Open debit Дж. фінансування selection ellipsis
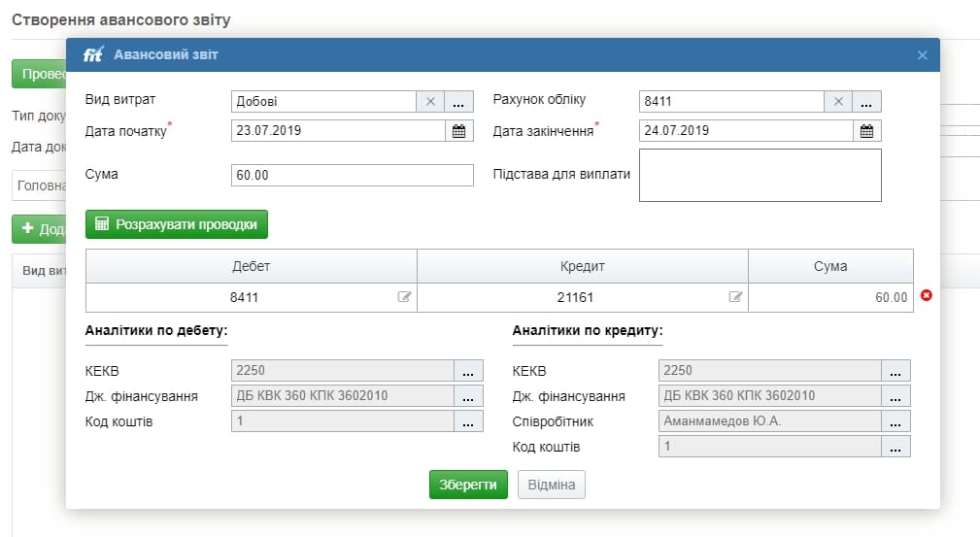Image resolution: width=980 pixels, height=537 pixels. coord(468,396)
